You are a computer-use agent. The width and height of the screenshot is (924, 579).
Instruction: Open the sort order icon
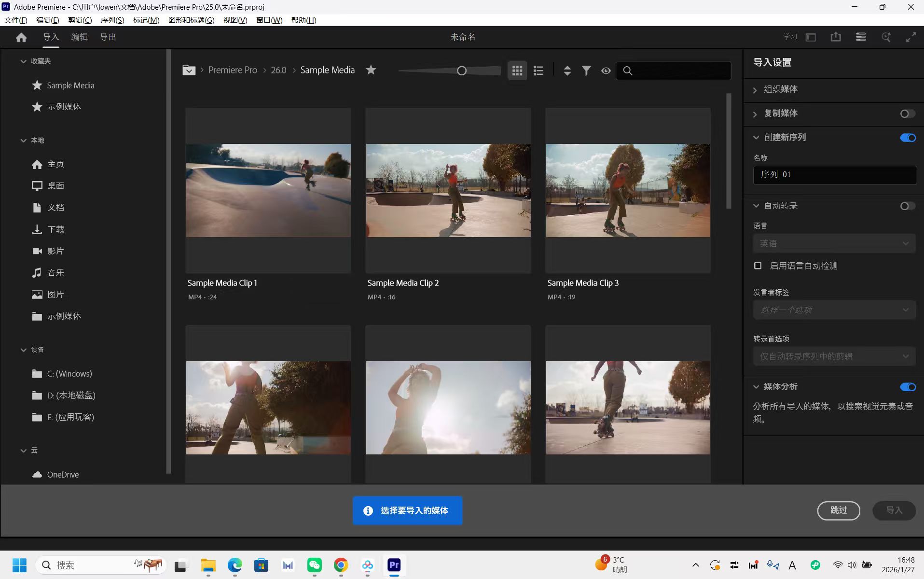(x=567, y=71)
